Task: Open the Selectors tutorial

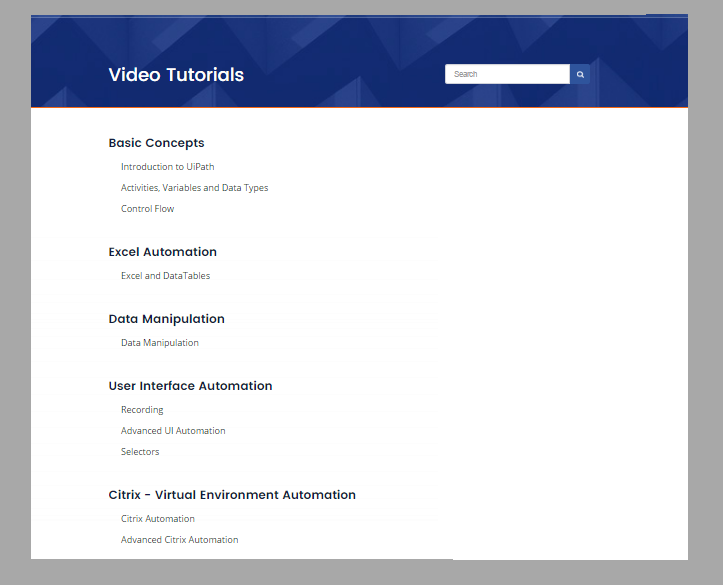Action: click(x=140, y=452)
